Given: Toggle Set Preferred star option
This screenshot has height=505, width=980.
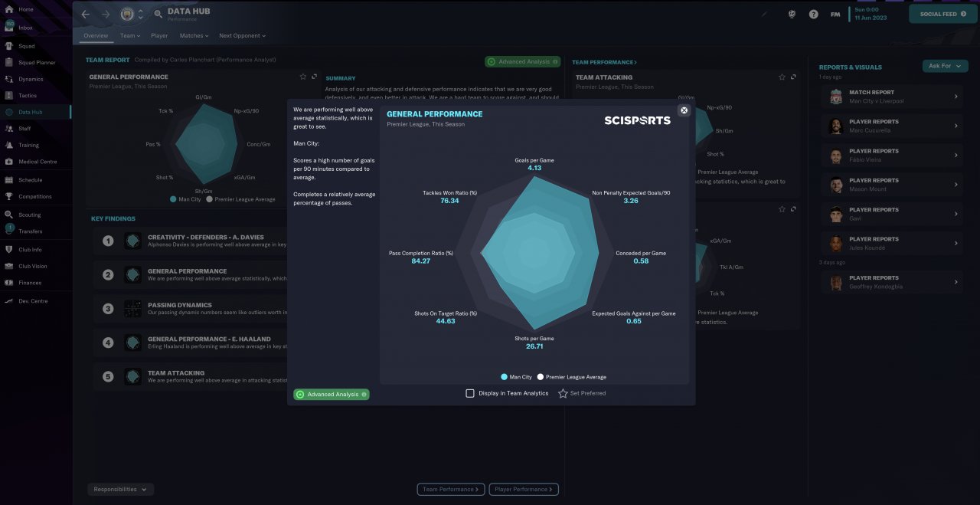Looking at the screenshot, I should tap(563, 393).
